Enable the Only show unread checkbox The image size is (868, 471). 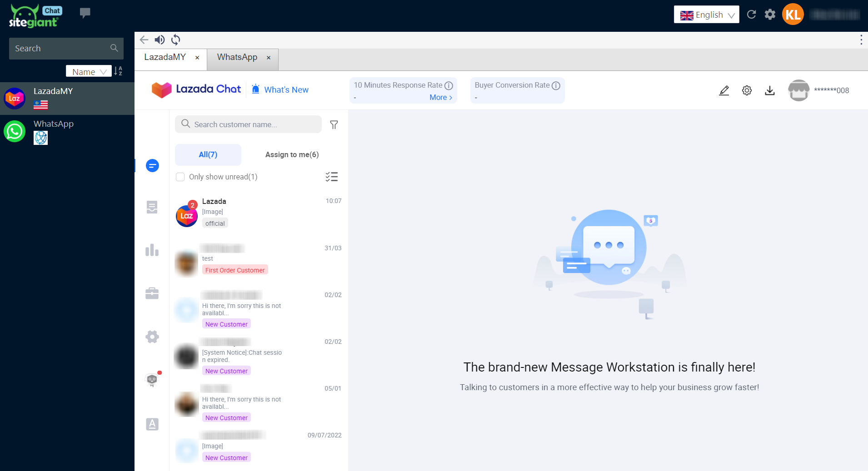(x=180, y=177)
